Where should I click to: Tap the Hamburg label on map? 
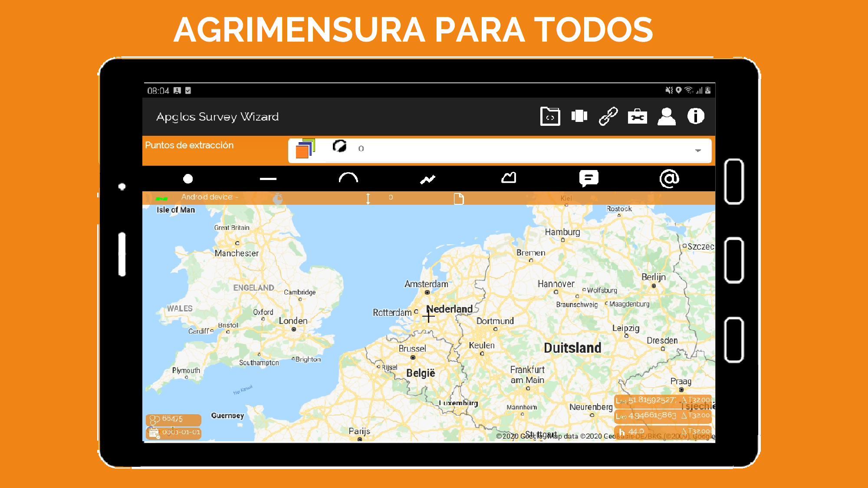coord(562,232)
